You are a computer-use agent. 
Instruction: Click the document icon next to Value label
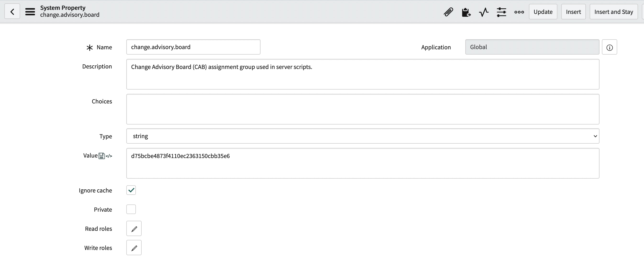pyautogui.click(x=101, y=155)
